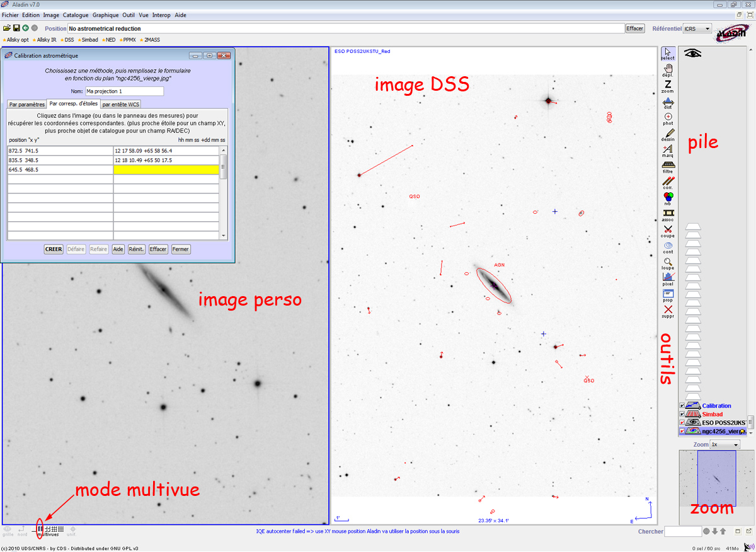
Task: Click the 'unif.' match views icon
Action: pyautogui.click(x=72, y=531)
